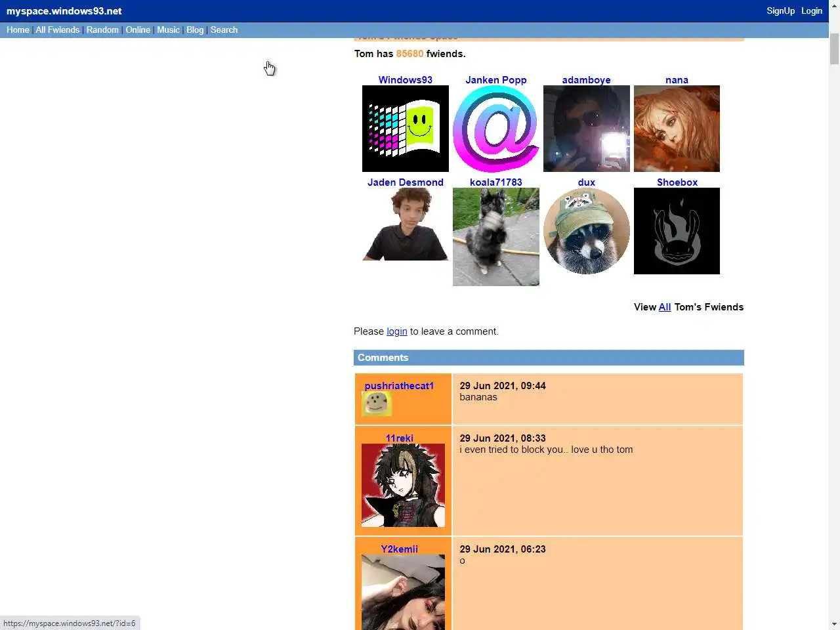840x630 pixels.
Task: Open the Jaden Desmond name link
Action: click(406, 182)
